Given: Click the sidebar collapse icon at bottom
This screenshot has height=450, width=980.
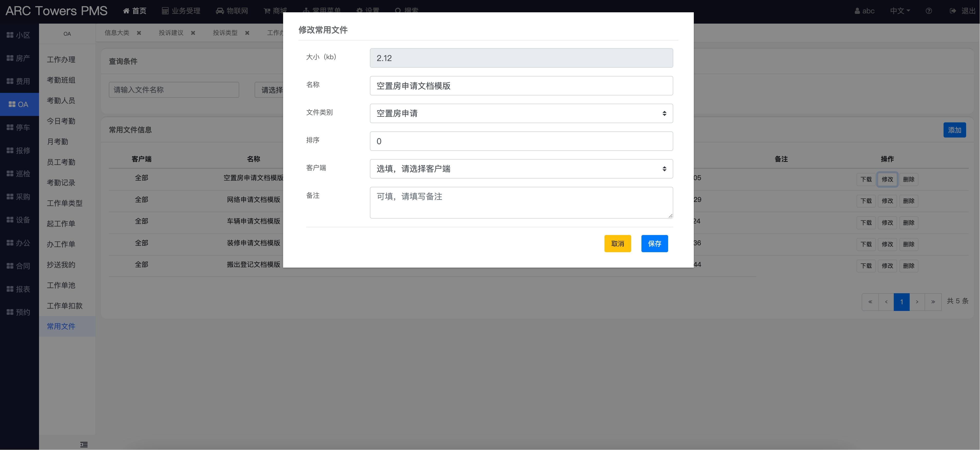Looking at the screenshot, I should (x=84, y=444).
